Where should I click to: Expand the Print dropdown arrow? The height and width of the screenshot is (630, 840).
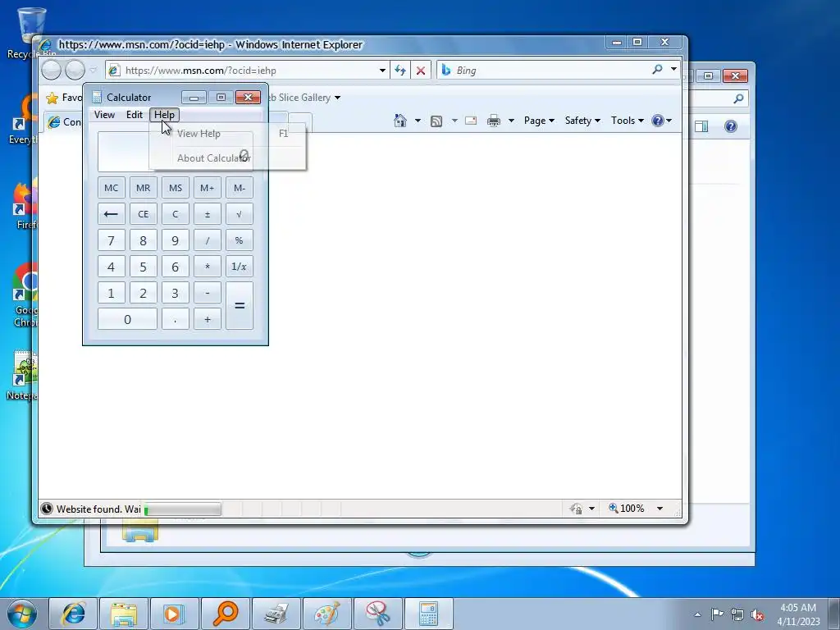[x=511, y=121]
